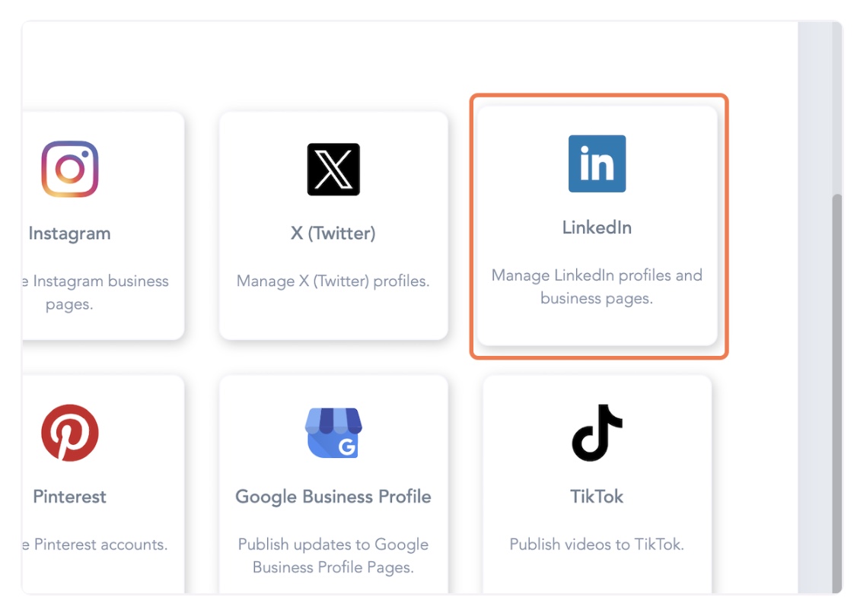Select the X (Twitter) card title

333,233
